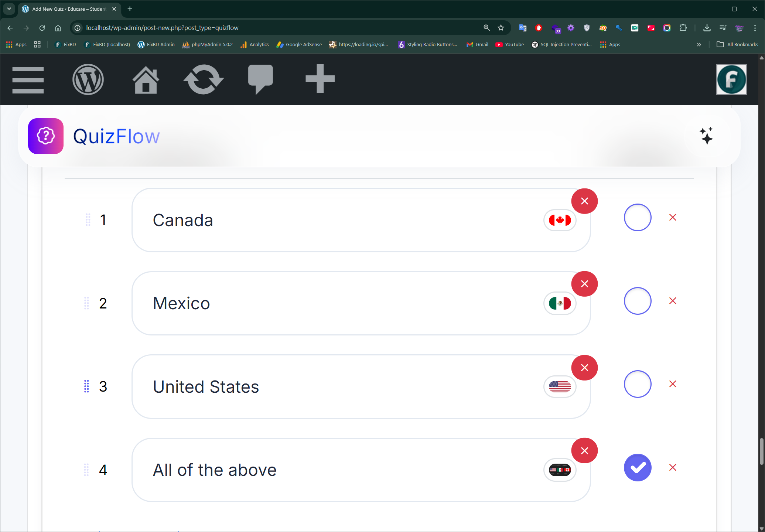The height and width of the screenshot is (532, 765).
Task: Open the All Bookmarks folder
Action: (x=737, y=45)
